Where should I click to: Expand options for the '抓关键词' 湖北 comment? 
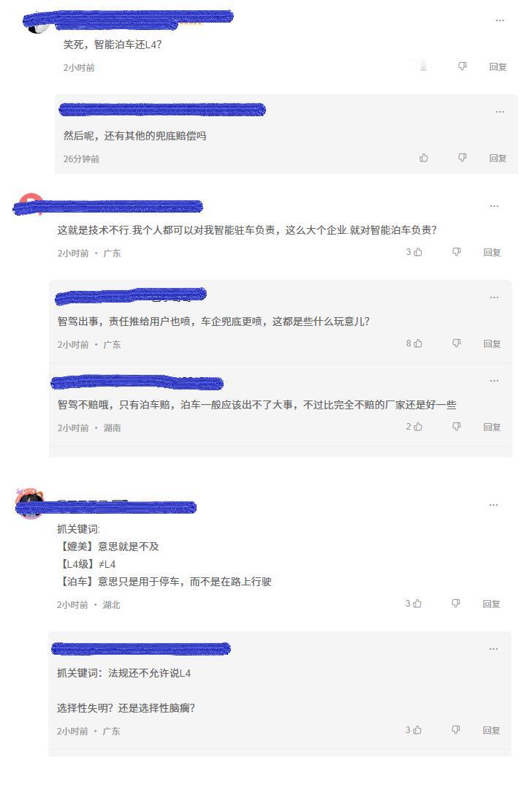pyautogui.click(x=493, y=505)
